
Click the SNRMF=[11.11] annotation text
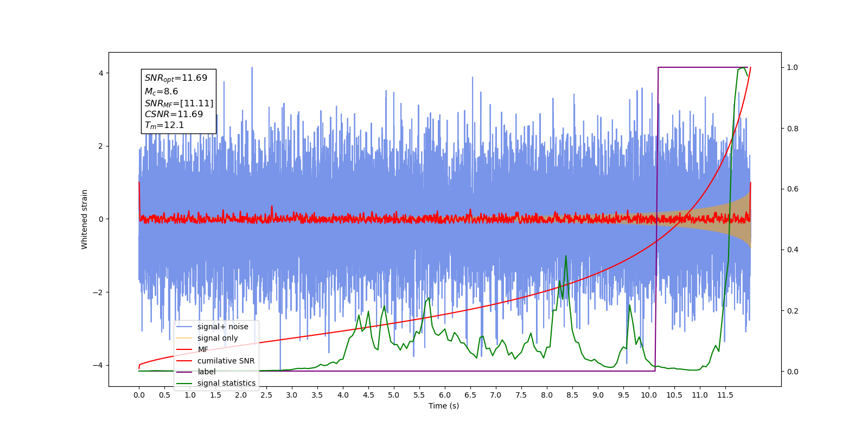[x=179, y=103]
